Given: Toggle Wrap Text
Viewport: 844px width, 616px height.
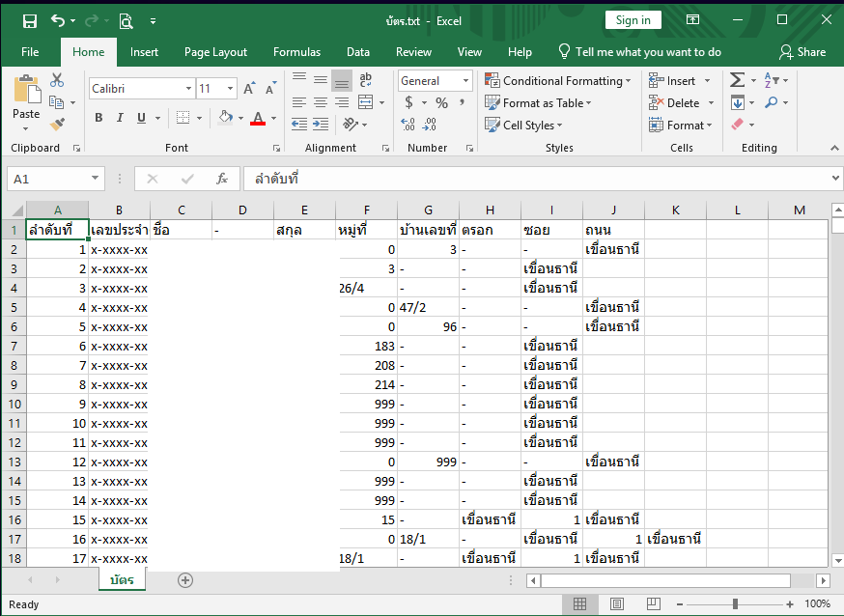Looking at the screenshot, I should [x=365, y=79].
